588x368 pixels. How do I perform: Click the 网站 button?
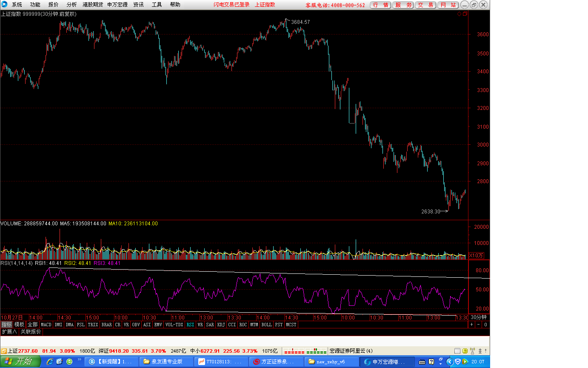(448, 5)
